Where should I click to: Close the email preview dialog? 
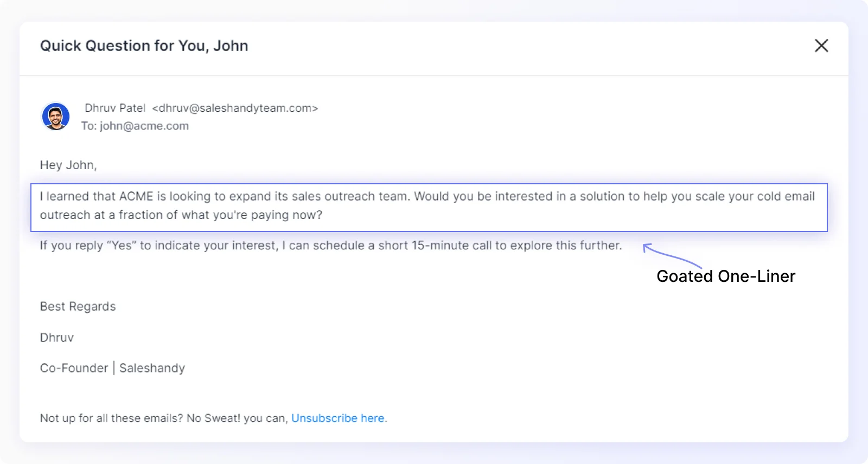click(821, 46)
